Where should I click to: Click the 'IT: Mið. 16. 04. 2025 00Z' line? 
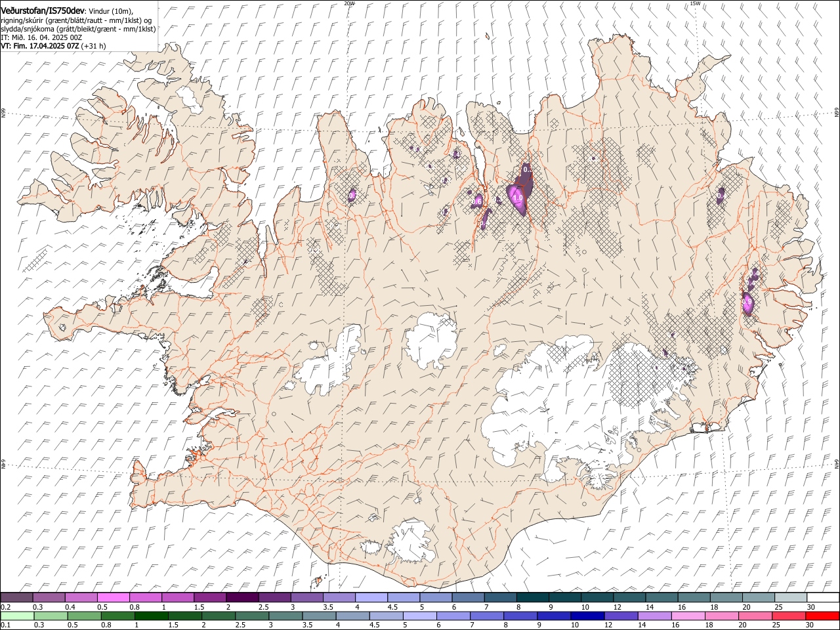(x=41, y=37)
